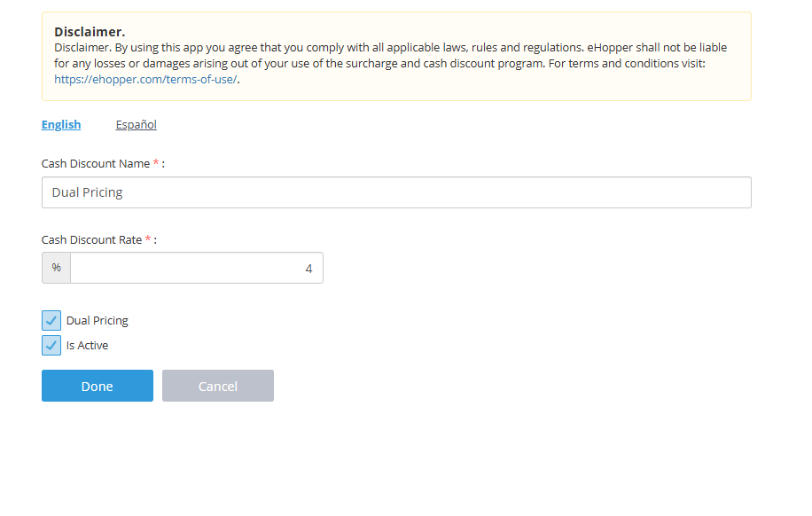This screenshot has height=516, width=812.
Task: Click the red asterisk beside Cash Discount Name
Action: 156,164
